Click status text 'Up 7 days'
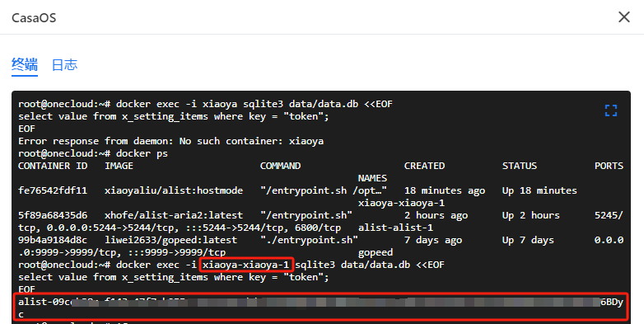This screenshot has width=644, height=324. pyautogui.click(x=528, y=240)
